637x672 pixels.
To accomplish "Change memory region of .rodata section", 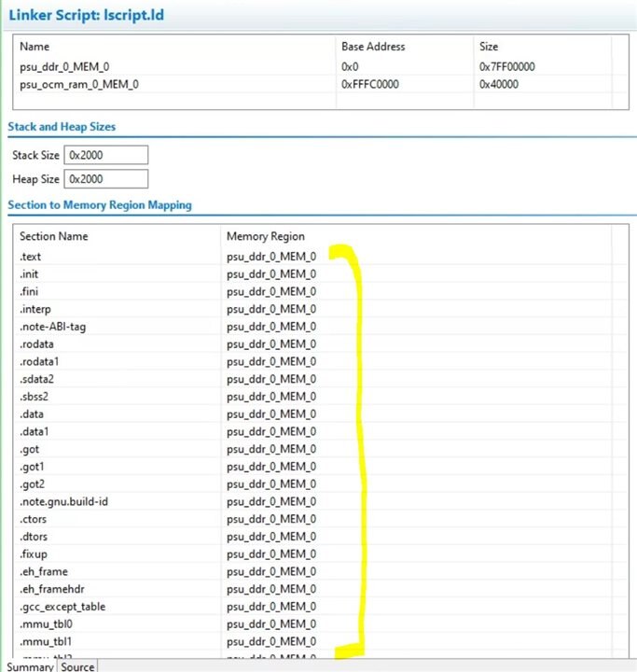I will (271, 343).
